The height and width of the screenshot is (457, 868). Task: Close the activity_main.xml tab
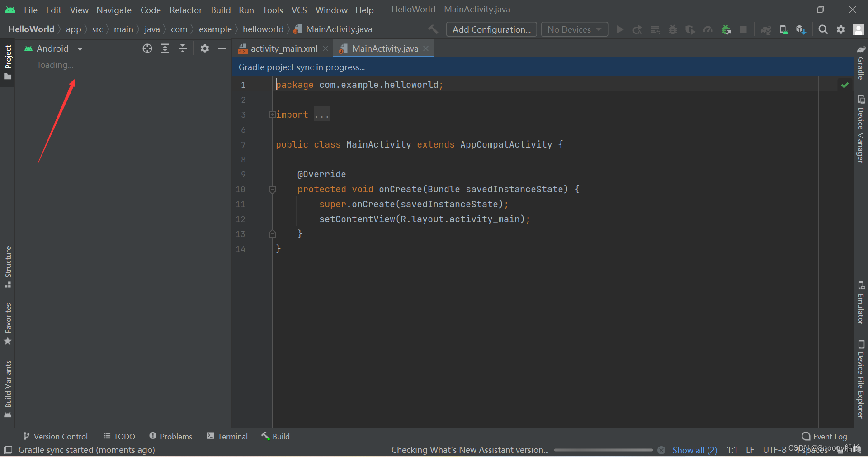[x=325, y=48]
